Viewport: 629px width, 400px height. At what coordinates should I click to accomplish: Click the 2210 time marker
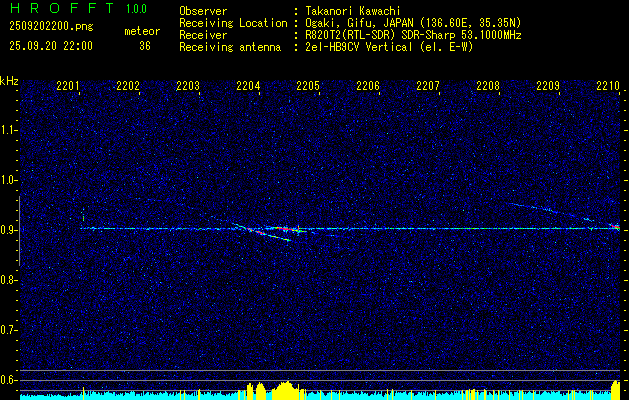(x=608, y=85)
